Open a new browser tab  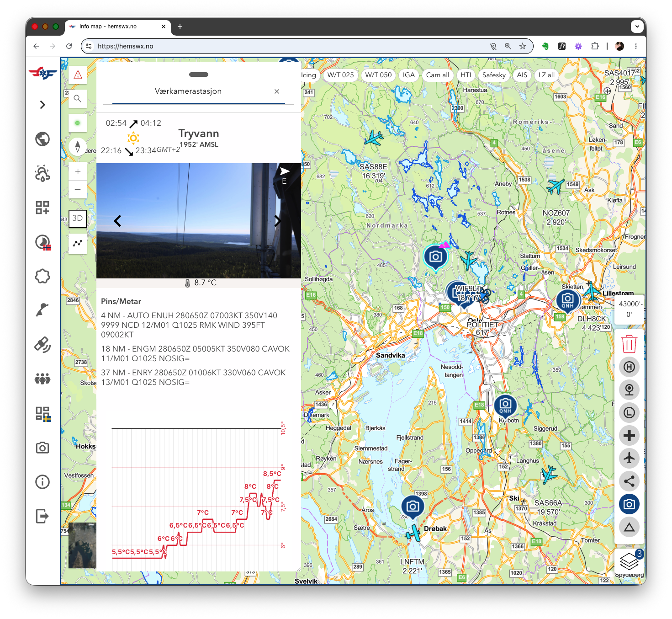pos(180,27)
